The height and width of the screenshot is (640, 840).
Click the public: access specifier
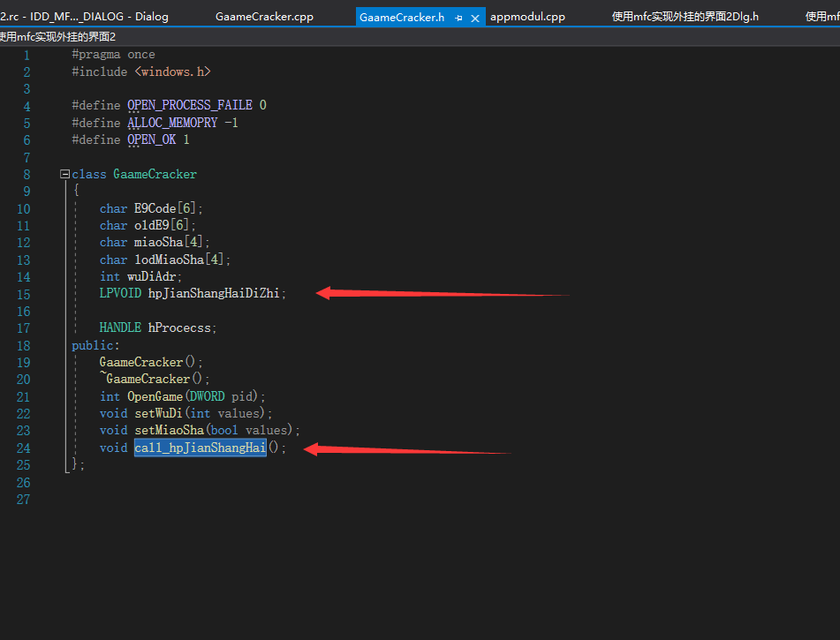point(95,345)
